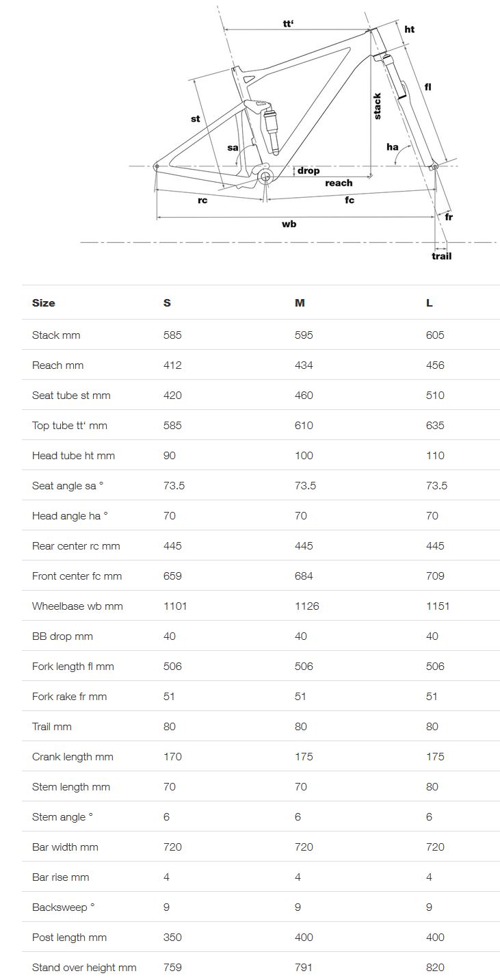500x980 pixels.
Task: Click the "wb" wheelbase label in diagram
Action: click(289, 224)
